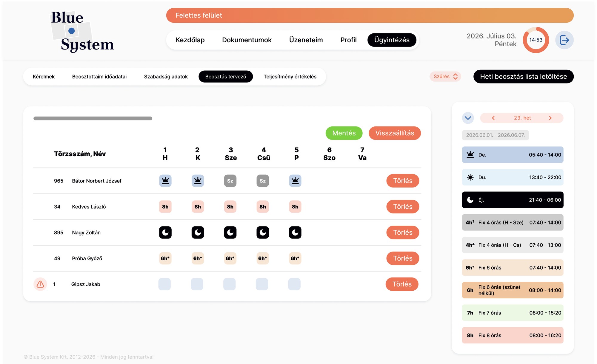Select the Du. afternoon shift 13:40 - 22:00
Screen dimensions: 597x364
click(513, 177)
